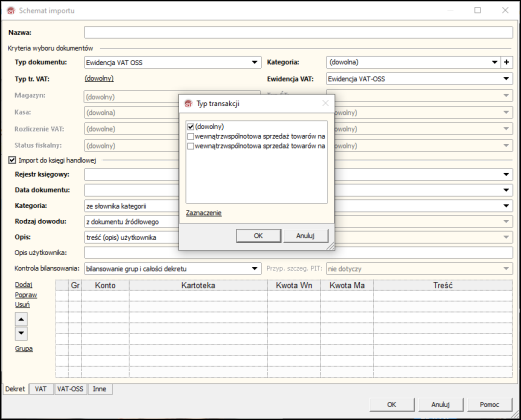Click the Zaznaczenie link
The image size is (521, 420).
tap(204, 213)
